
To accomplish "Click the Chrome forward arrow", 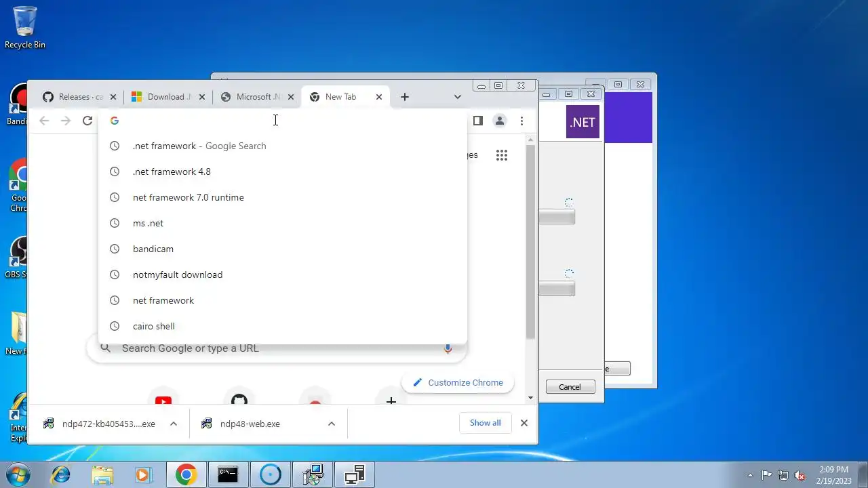I will [66, 121].
